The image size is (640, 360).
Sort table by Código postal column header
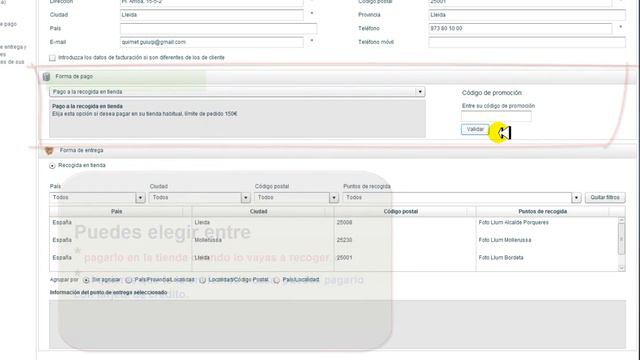click(400, 211)
